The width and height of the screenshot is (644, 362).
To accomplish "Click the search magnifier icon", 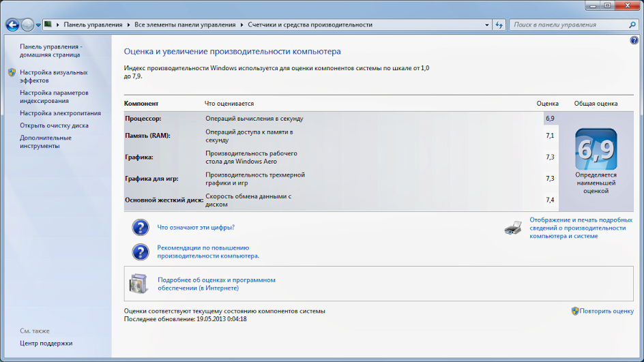I will [x=632, y=25].
